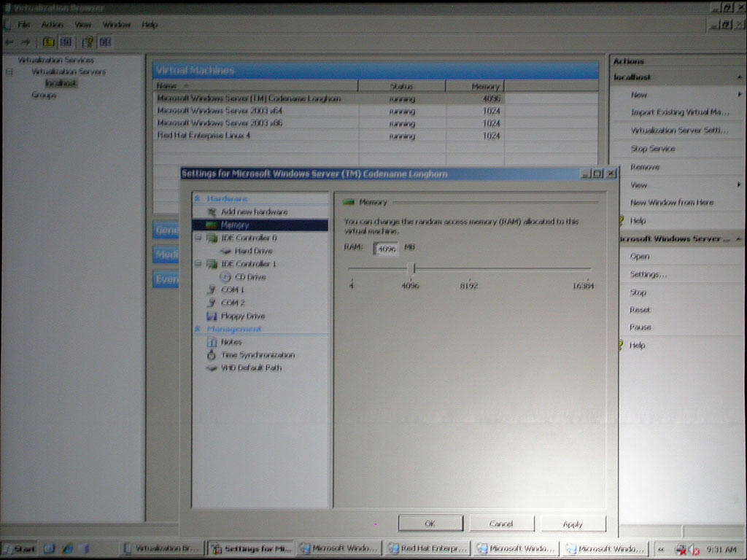Select the Hard Drive icon in hardware list
The image size is (747, 560).
225,251
